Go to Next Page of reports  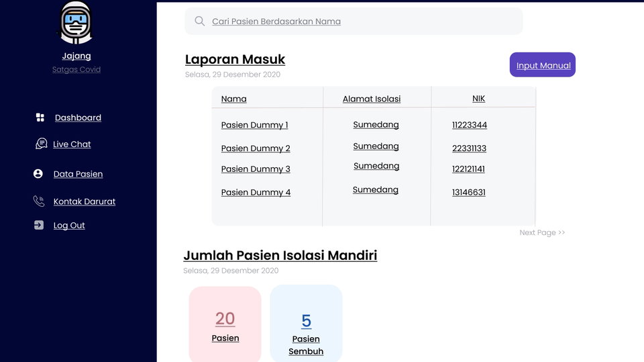542,232
